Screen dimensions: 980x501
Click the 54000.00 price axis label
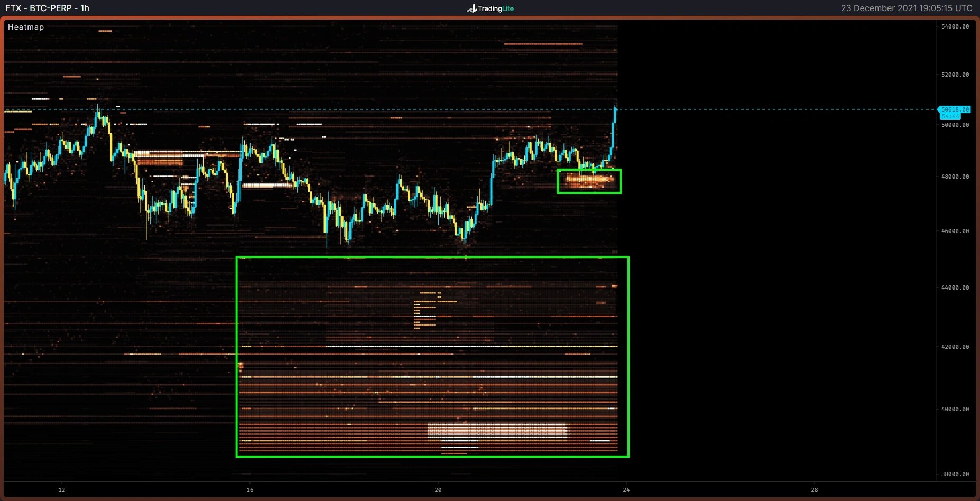coord(955,26)
